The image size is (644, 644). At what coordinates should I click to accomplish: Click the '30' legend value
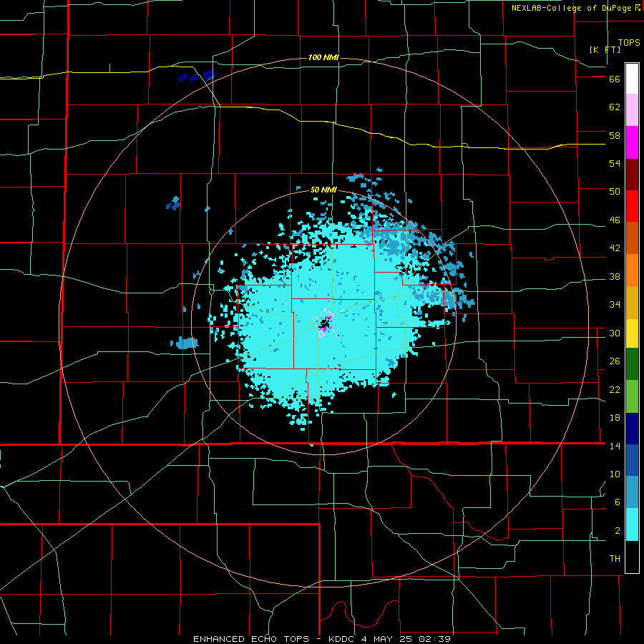(615, 333)
